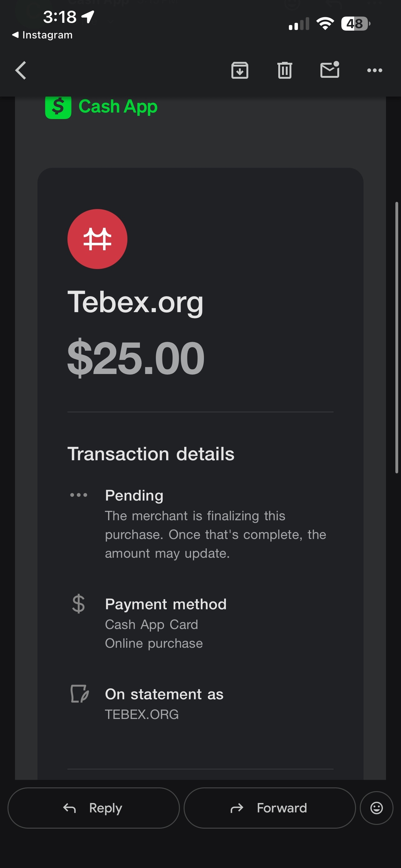Viewport: 401px width, 868px height.
Task: Delete the email using the trash icon
Action: click(285, 70)
